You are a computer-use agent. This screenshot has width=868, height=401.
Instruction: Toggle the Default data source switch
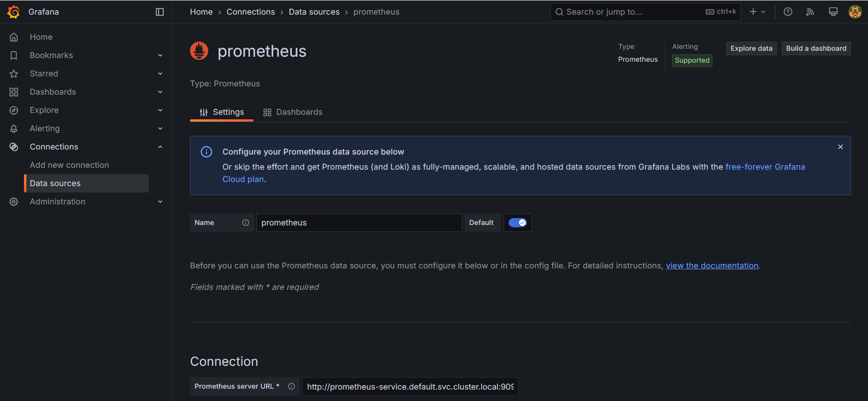pos(518,223)
